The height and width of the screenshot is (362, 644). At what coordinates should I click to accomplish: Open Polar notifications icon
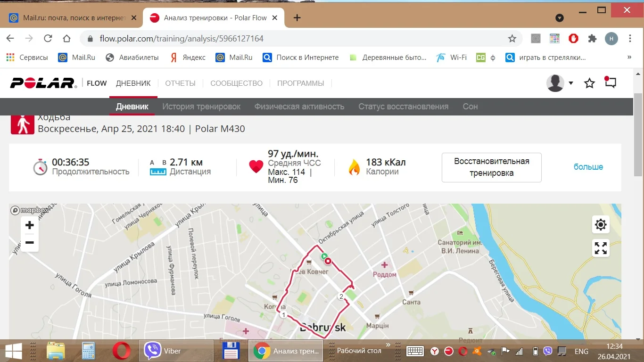click(611, 82)
